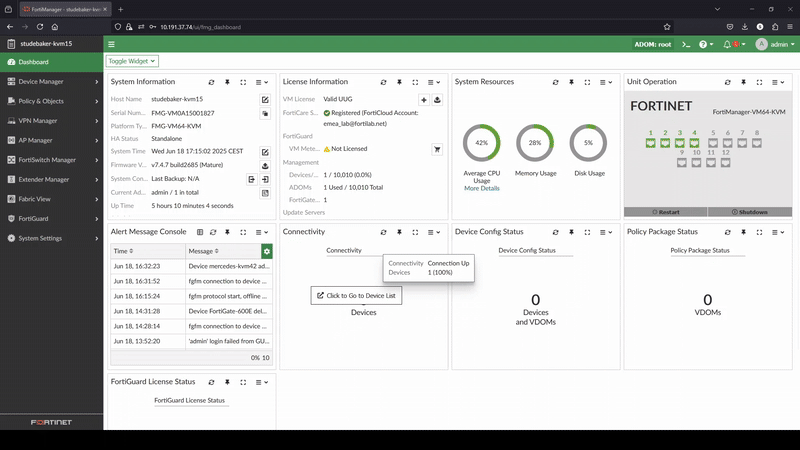Refresh the Unit Operation widget
Image resolution: width=800 pixels, height=450 pixels.
[x=728, y=82]
